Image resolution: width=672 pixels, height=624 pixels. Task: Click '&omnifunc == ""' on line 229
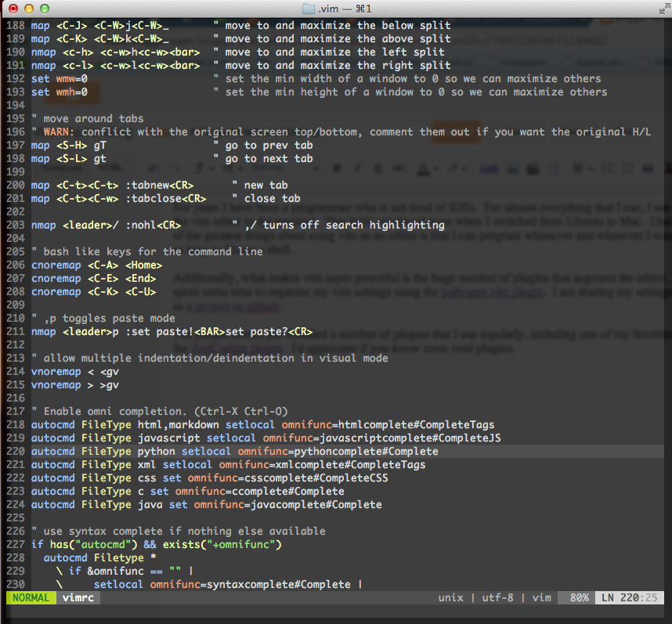click(x=134, y=571)
